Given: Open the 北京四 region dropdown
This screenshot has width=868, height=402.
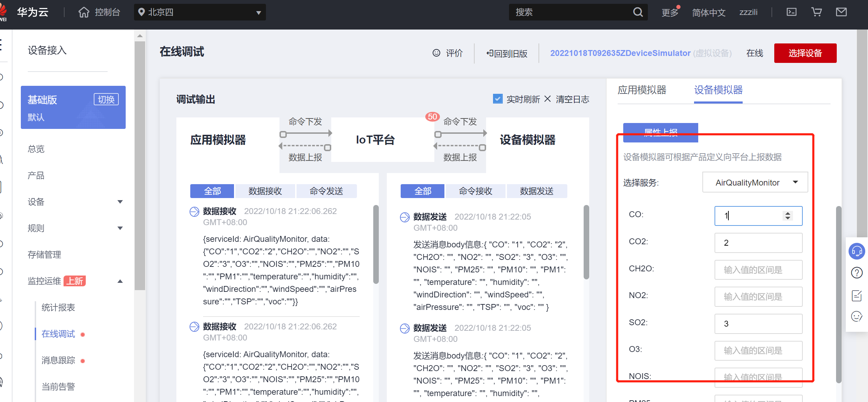Looking at the screenshot, I should [200, 13].
